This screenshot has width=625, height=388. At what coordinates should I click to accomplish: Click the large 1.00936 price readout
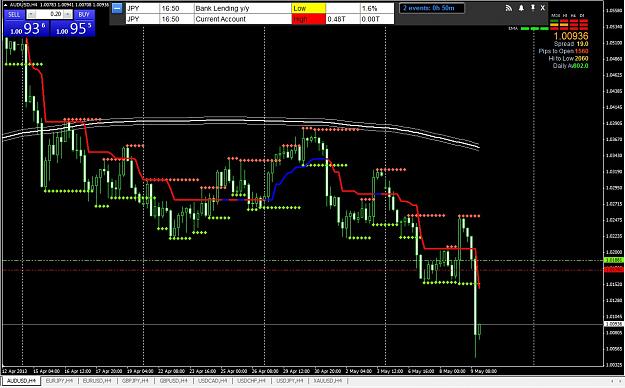click(570, 36)
